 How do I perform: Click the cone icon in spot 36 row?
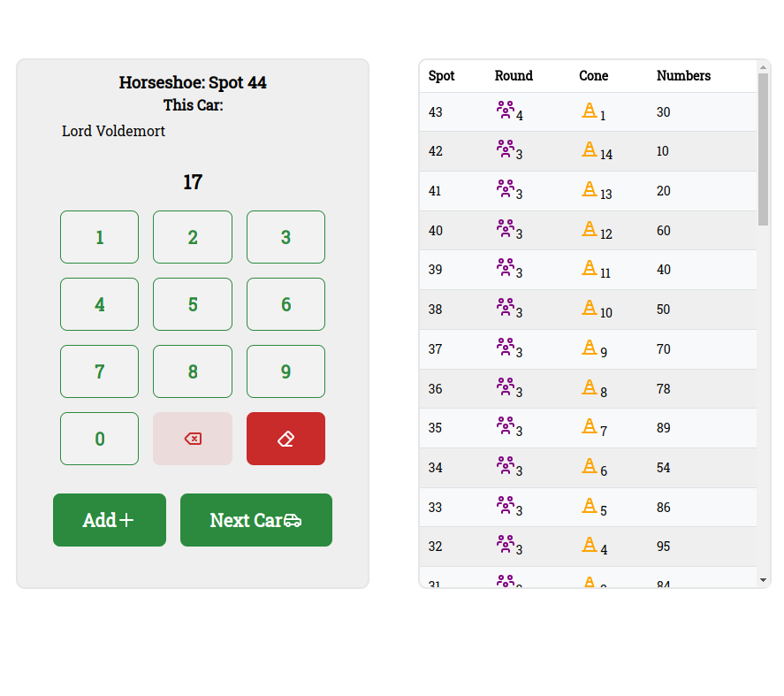[x=589, y=386]
